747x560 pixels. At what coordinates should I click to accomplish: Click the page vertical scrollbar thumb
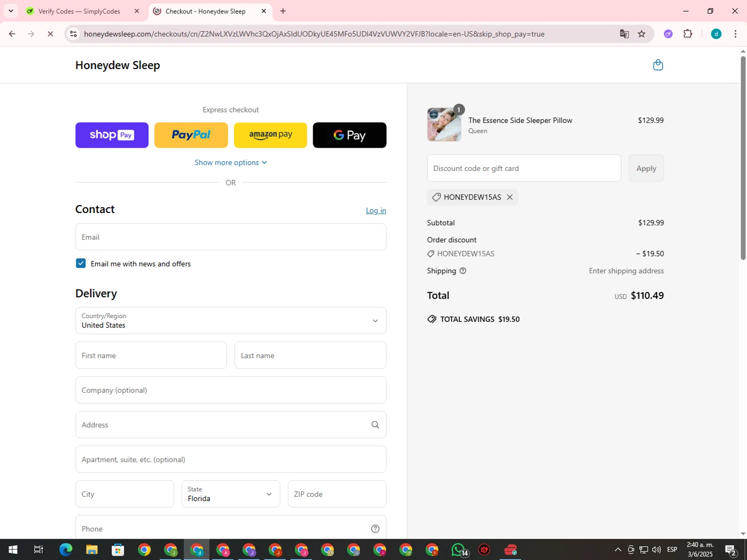(x=743, y=157)
